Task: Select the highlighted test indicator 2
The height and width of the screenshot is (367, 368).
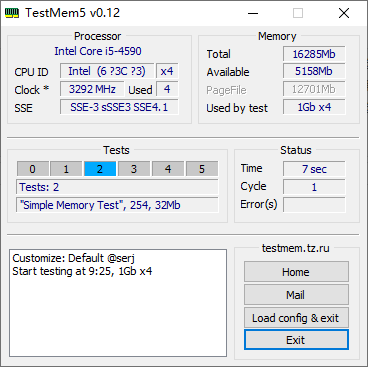Action: click(x=100, y=169)
